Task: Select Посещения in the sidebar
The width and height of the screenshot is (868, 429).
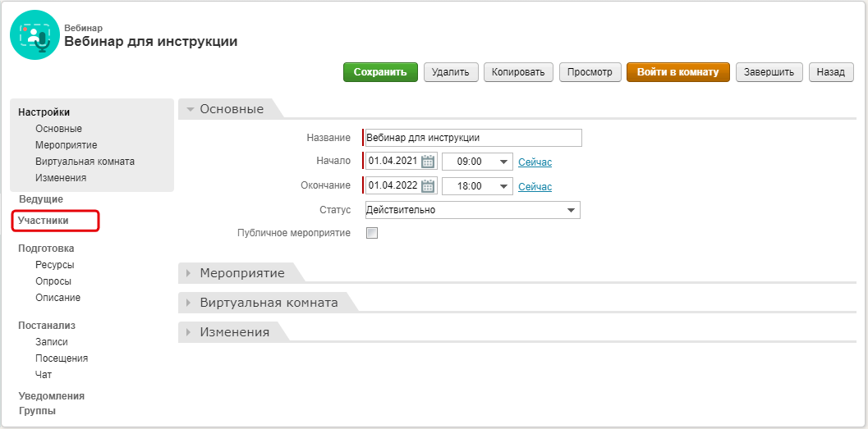Action: [62, 358]
